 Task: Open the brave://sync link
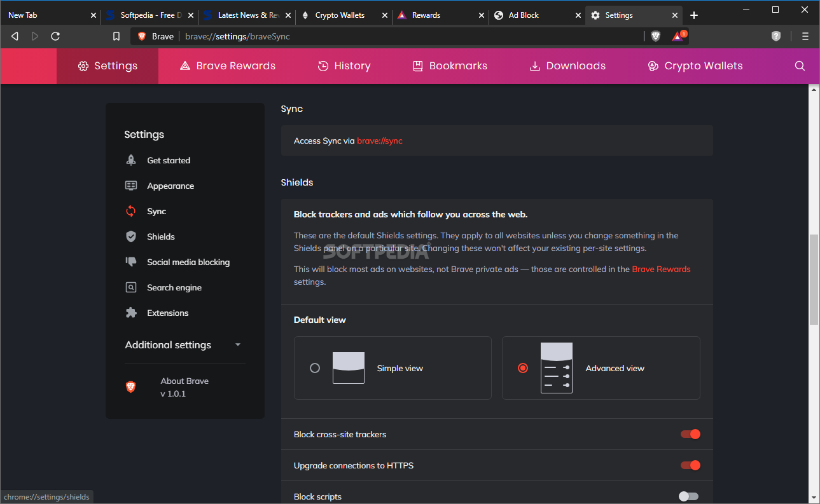[380, 140]
